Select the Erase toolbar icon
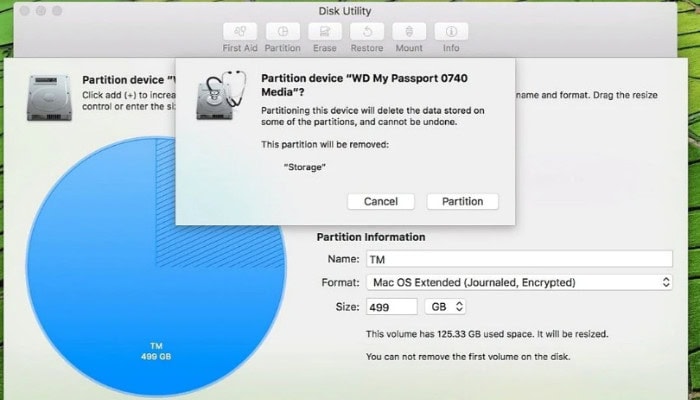This screenshot has height=400, width=700. pos(325,31)
